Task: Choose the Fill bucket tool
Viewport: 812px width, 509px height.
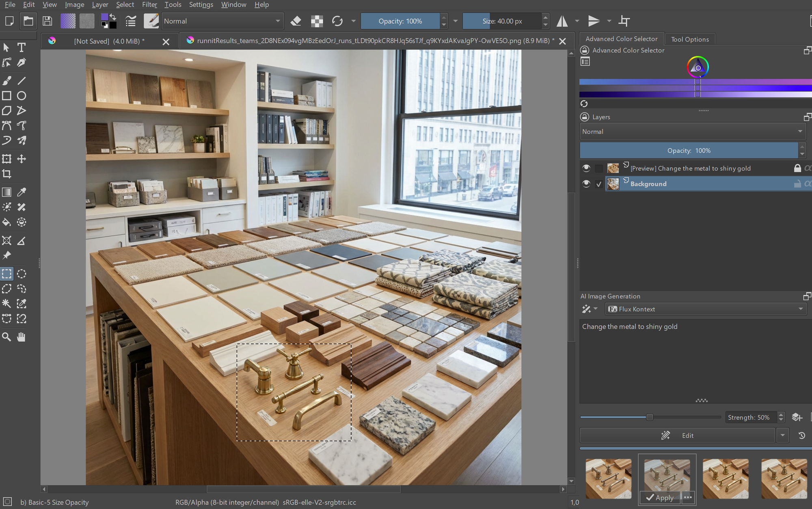Action: coord(7,222)
